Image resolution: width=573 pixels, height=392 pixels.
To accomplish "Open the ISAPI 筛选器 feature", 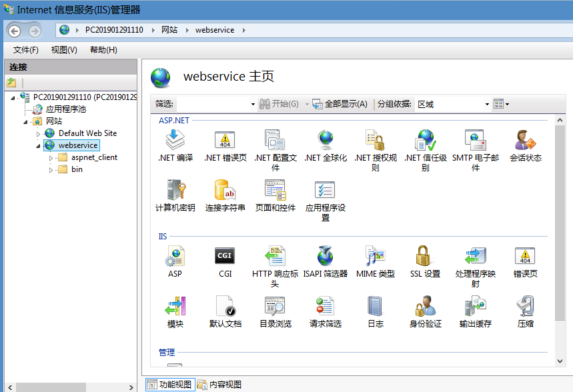I will pyautogui.click(x=326, y=262).
